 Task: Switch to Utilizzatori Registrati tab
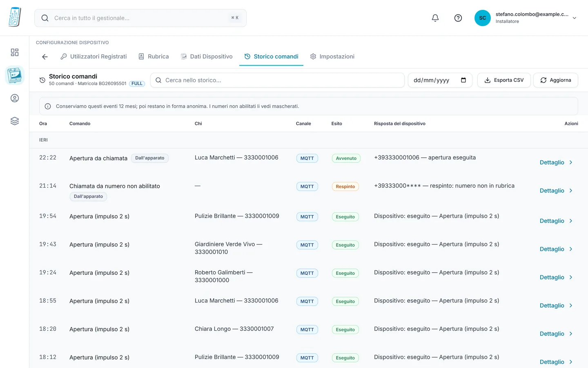coord(94,56)
